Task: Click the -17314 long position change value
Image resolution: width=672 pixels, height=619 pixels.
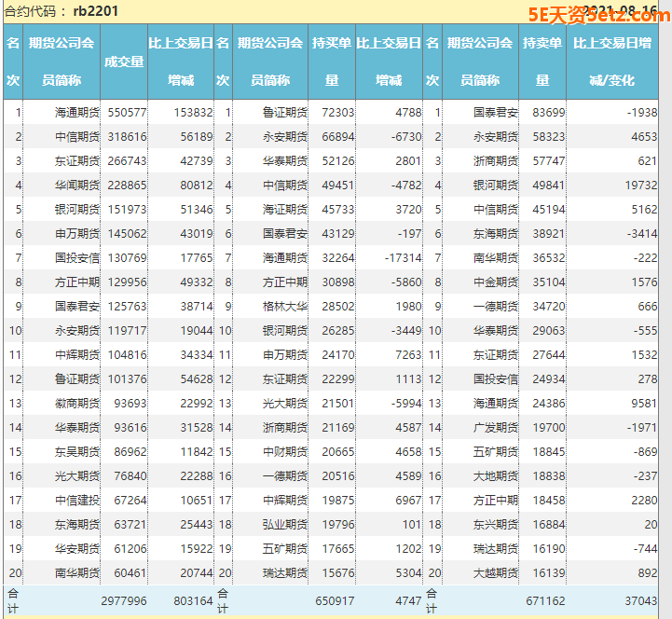Action: pos(403,257)
